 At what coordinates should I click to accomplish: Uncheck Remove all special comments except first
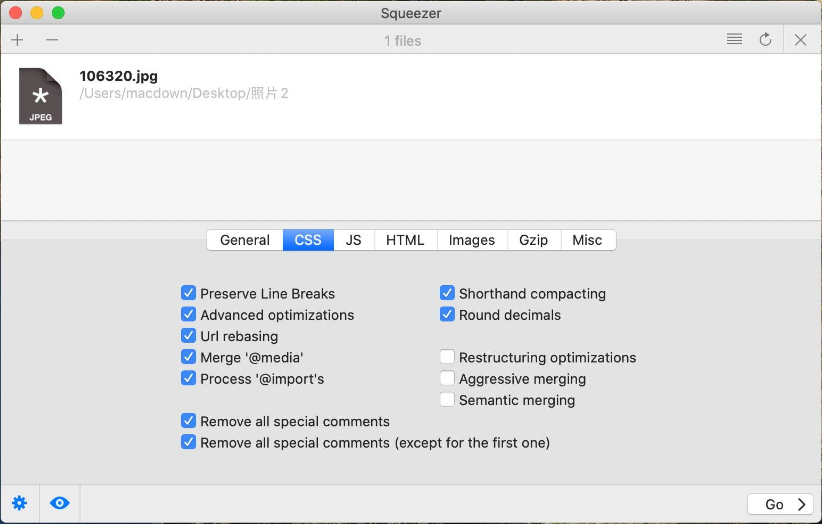click(188, 442)
